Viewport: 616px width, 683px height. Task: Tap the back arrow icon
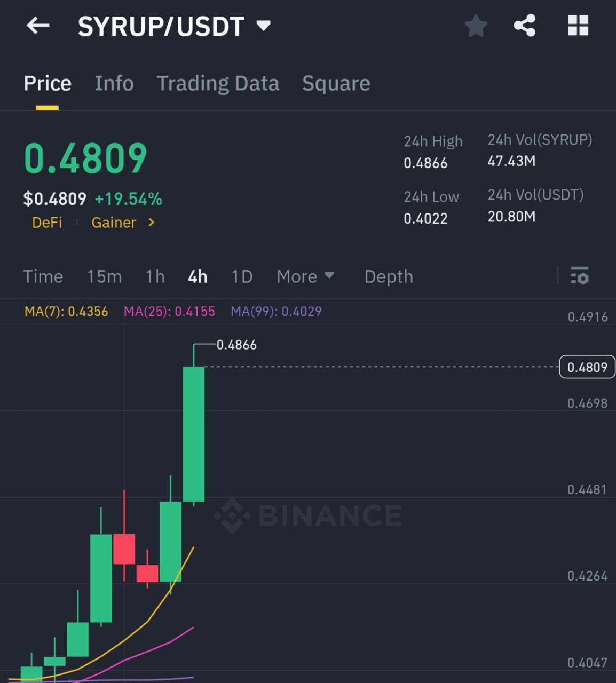[38, 26]
